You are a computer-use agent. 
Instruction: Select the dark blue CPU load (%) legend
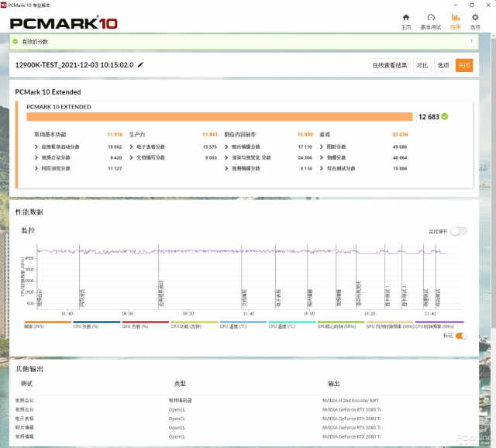pyautogui.click(x=97, y=325)
